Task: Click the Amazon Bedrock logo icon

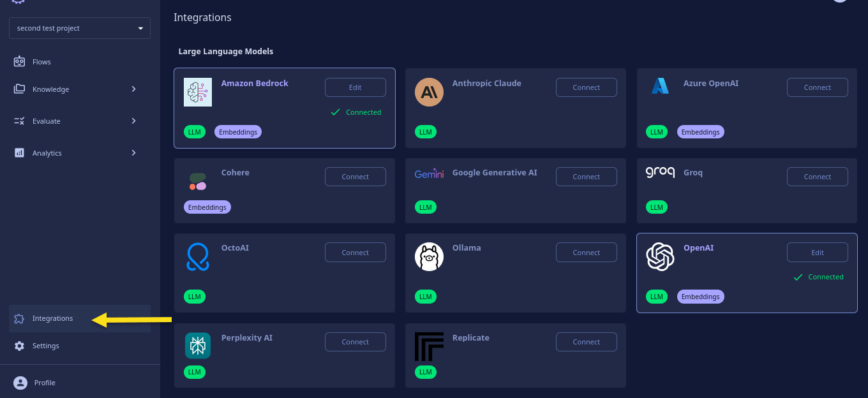Action: (198, 92)
